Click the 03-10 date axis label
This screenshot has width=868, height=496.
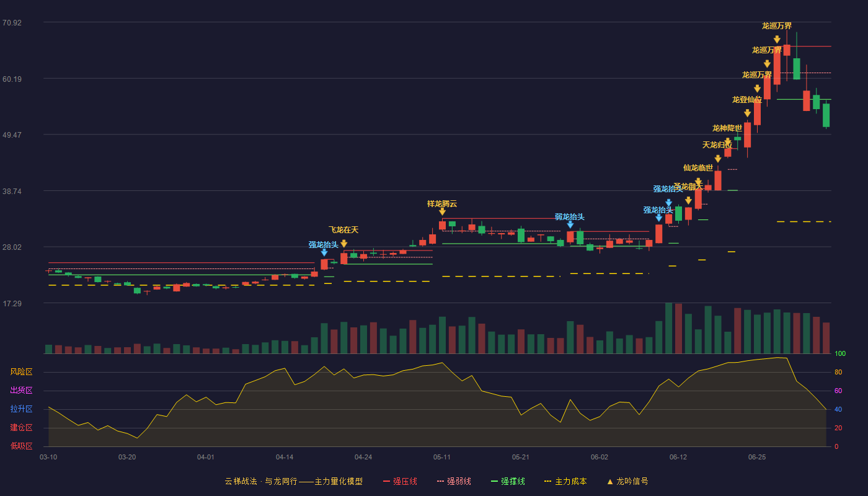coord(48,457)
